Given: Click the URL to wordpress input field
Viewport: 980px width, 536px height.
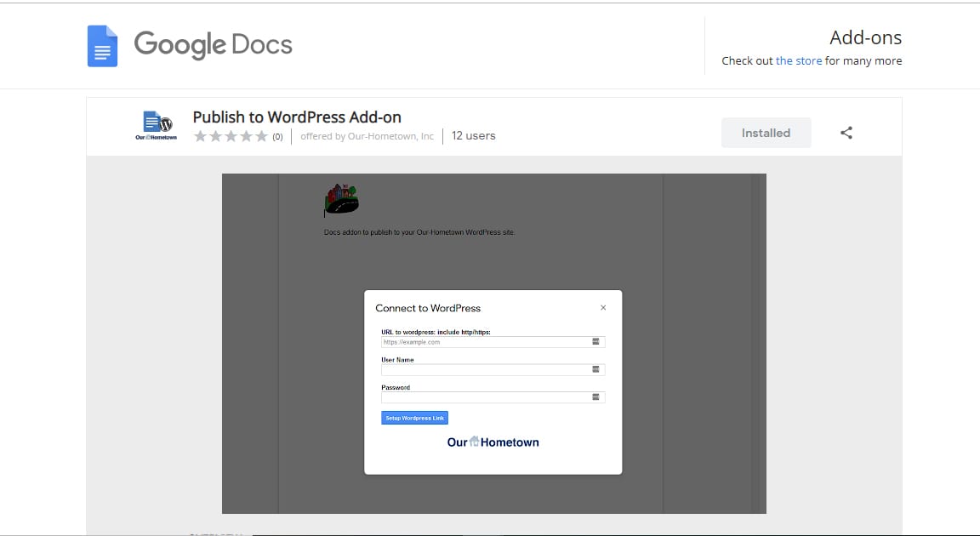Looking at the screenshot, I should pyautogui.click(x=493, y=342).
